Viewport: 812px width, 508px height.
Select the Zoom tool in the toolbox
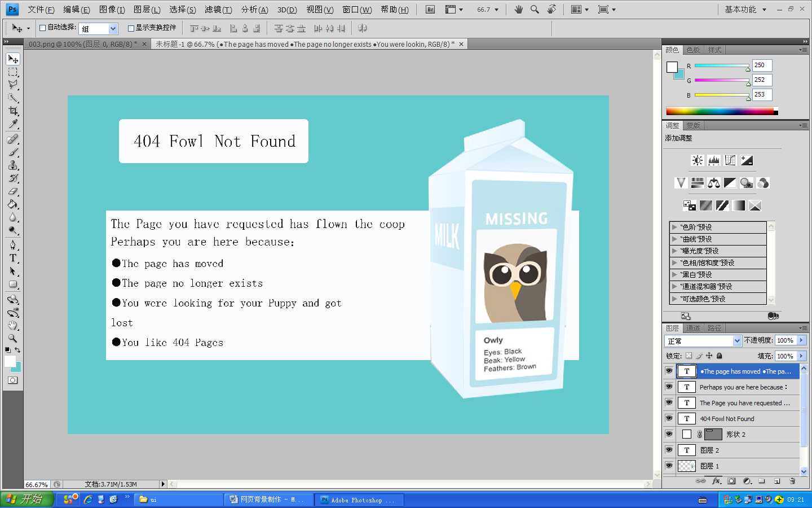click(13, 339)
